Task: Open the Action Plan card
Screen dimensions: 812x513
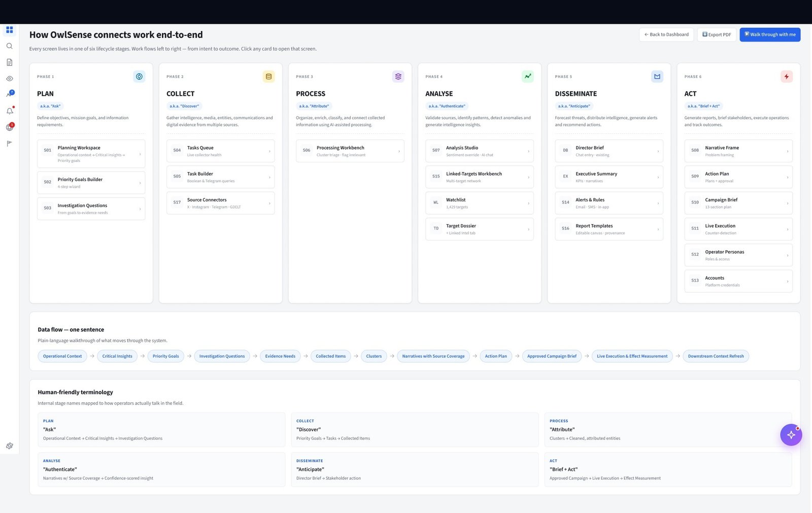Action: 738,177
